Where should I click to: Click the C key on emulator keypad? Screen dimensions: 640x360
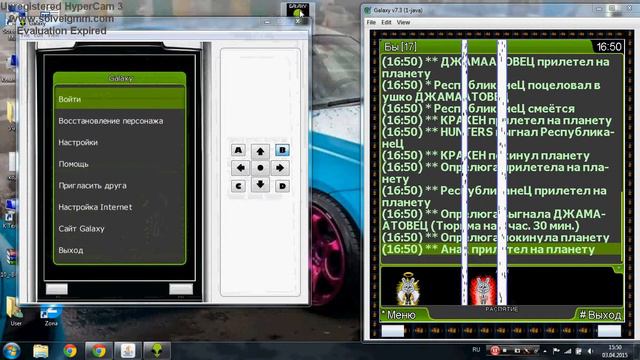click(x=238, y=186)
